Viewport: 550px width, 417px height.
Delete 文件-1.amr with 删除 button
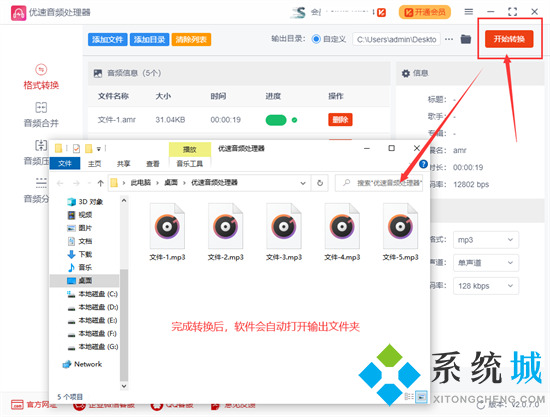(x=340, y=120)
